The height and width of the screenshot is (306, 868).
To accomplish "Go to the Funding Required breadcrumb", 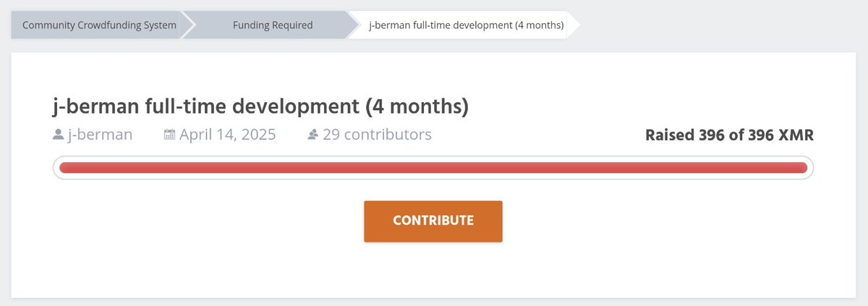I will click(x=273, y=25).
